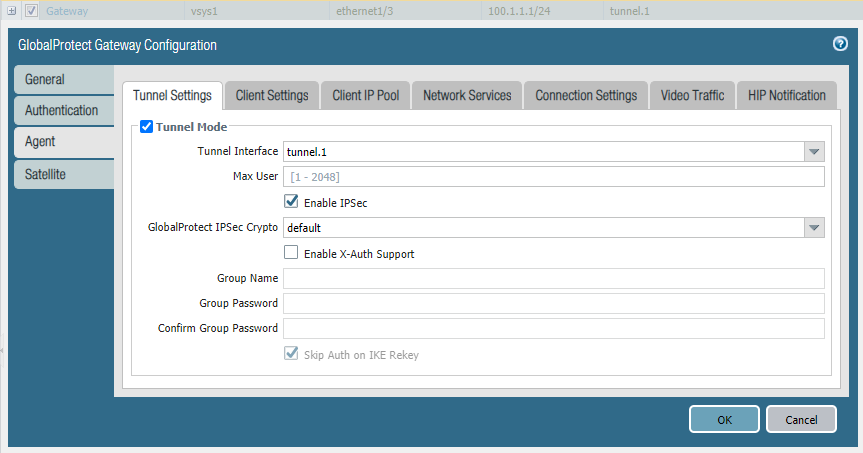The height and width of the screenshot is (453, 863).
Task: Select the Authentication side tab
Action: (64, 110)
